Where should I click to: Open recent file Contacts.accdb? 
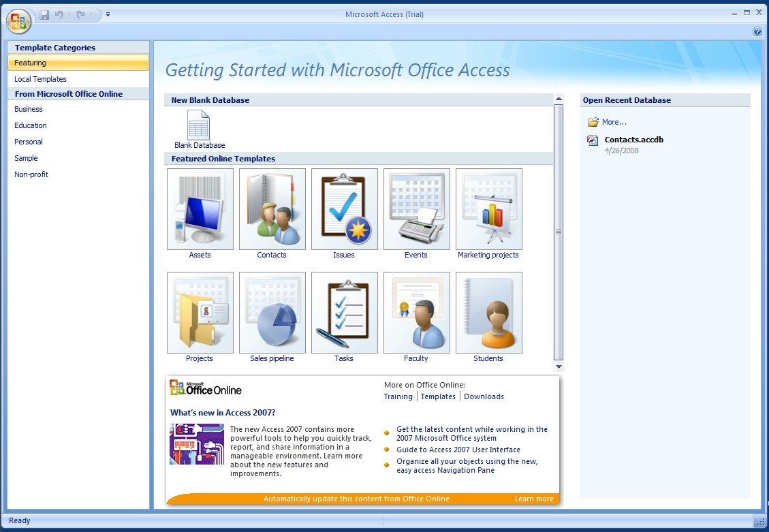tap(633, 140)
